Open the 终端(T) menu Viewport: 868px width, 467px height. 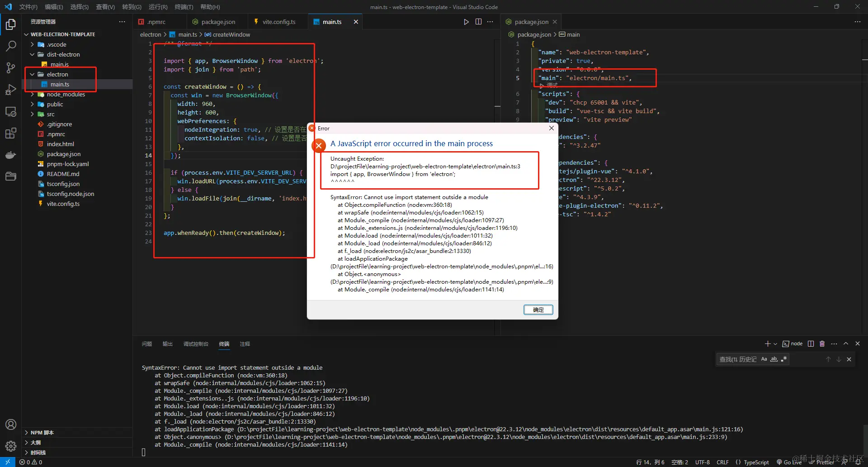click(x=184, y=7)
